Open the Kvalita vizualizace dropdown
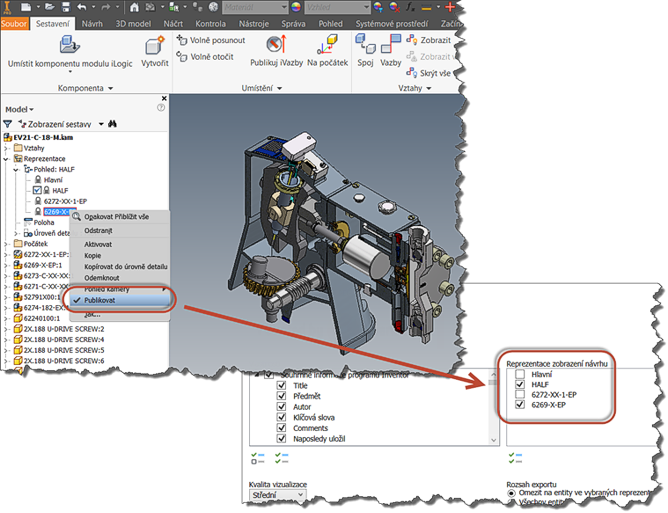This screenshot has width=668, height=513. point(278,496)
